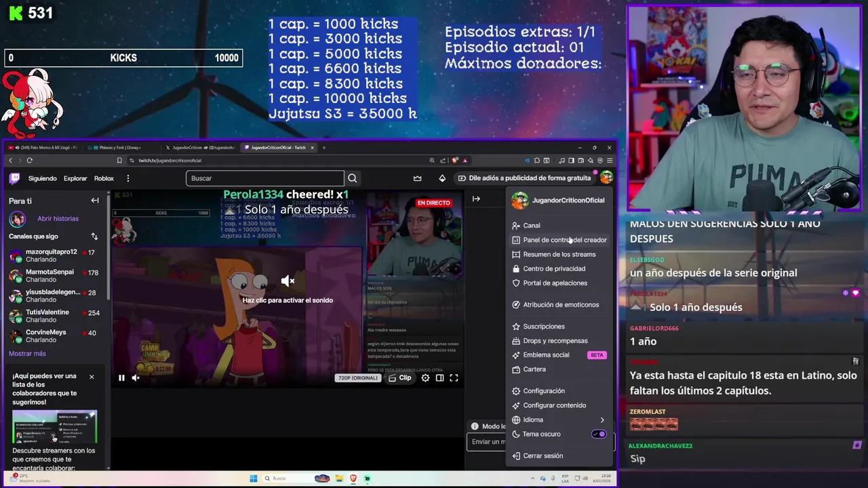This screenshot has height=488, width=868.
Task: Open Suscripciones from the user menu
Action: click(x=560, y=327)
